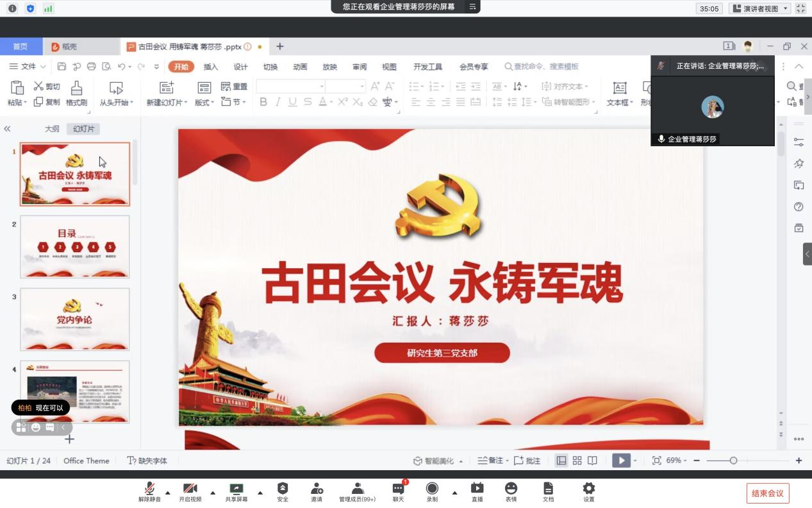This screenshot has height=508, width=812.
Task: Click the zoom slider handle
Action: point(733,461)
